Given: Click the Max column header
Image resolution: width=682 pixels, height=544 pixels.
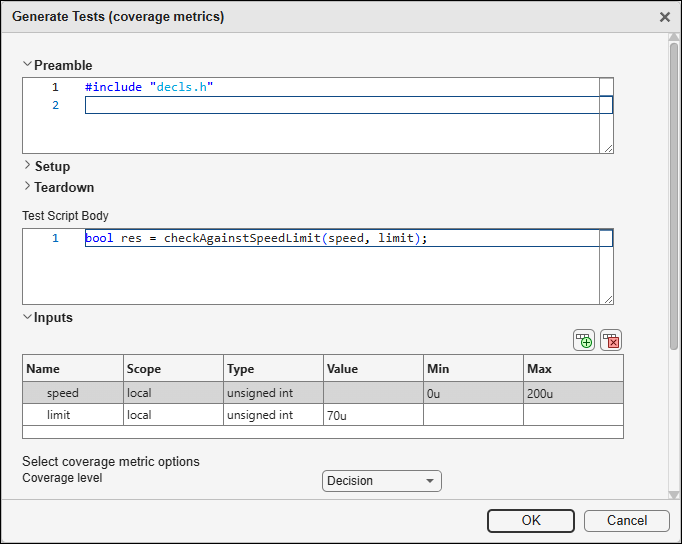Looking at the screenshot, I should (574, 369).
